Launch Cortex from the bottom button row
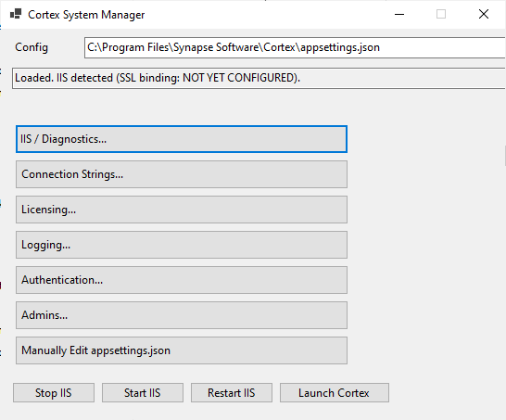The height and width of the screenshot is (420, 506). click(x=335, y=392)
